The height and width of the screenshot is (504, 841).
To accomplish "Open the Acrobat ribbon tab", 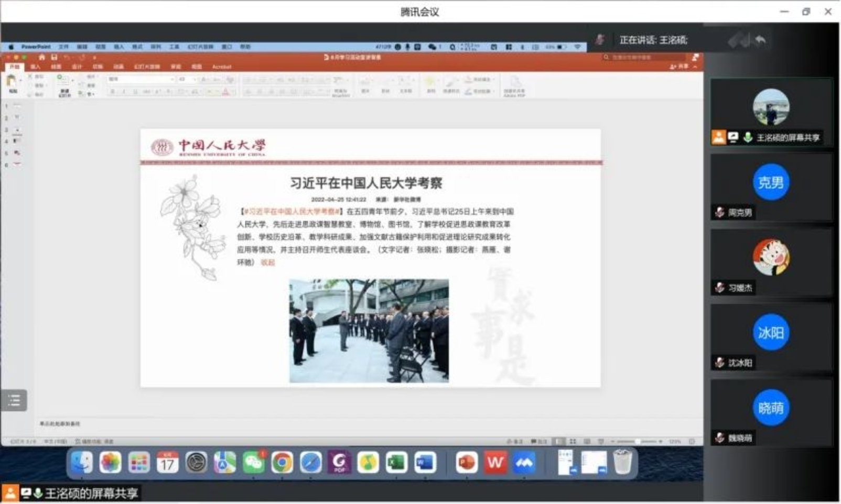I will click(222, 67).
